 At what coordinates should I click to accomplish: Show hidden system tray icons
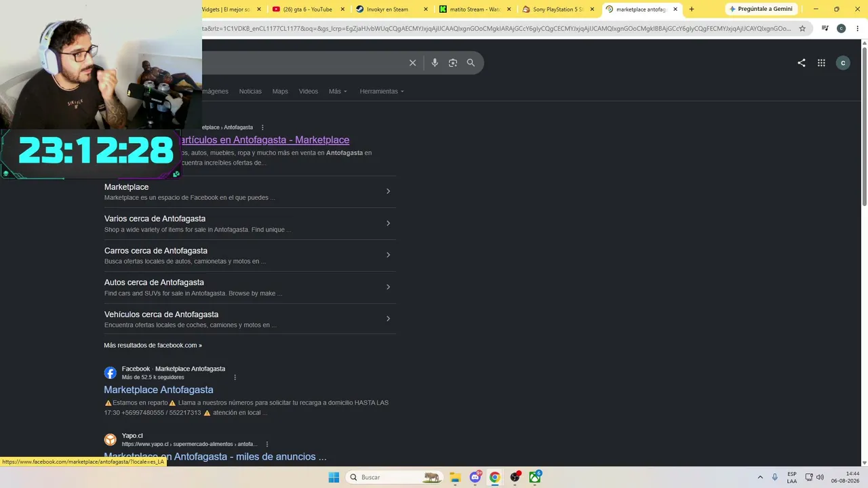tap(760, 477)
